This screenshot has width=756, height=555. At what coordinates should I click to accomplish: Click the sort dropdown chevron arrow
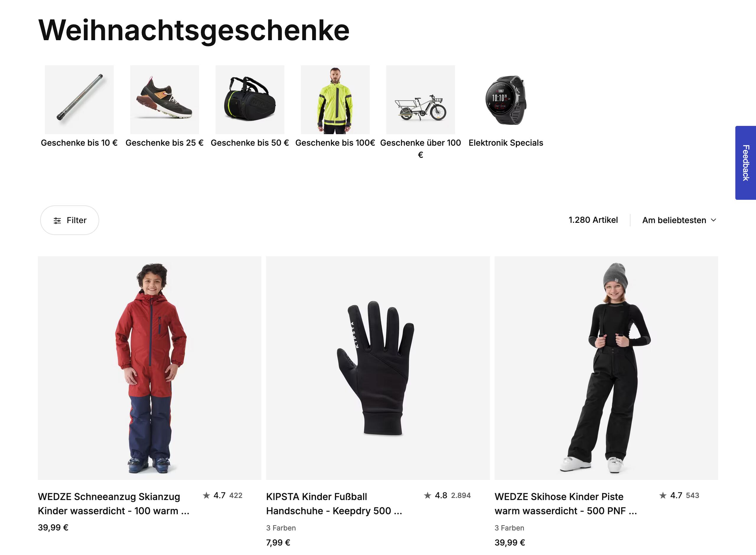click(713, 220)
